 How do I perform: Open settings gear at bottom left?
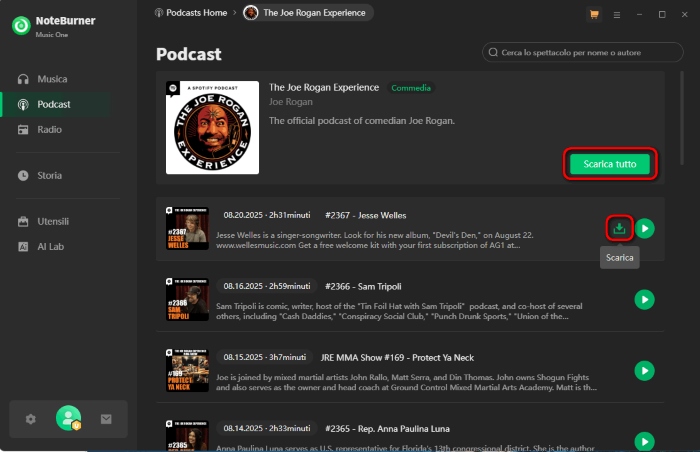30,419
